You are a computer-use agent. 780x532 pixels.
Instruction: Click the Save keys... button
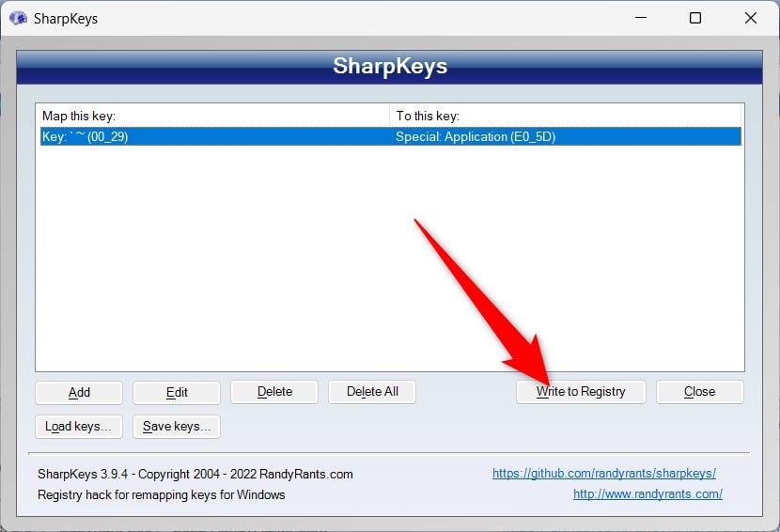click(x=177, y=427)
